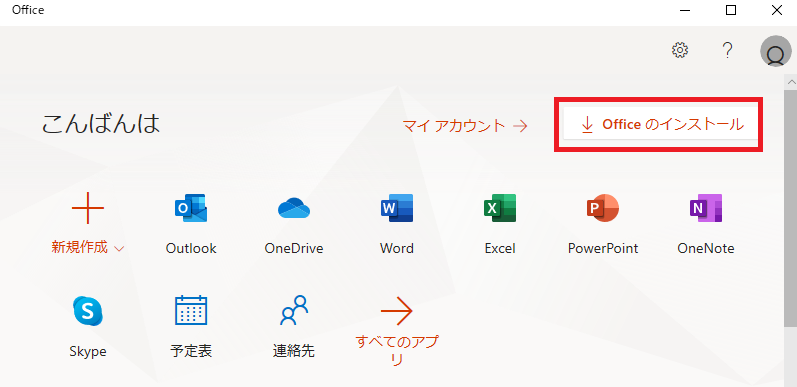Screen dimensions: 797x387
Task: Expand the 新規作成 dropdown chevron
Action: tap(119, 249)
